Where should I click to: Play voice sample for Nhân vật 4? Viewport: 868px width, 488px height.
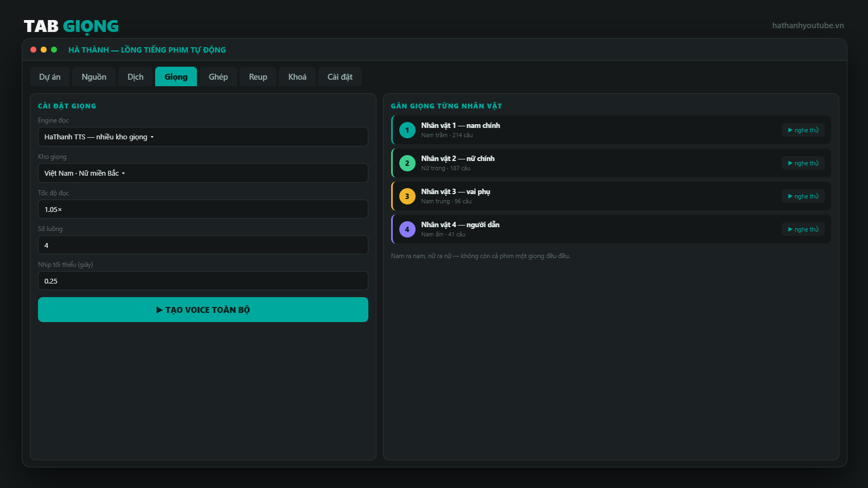(803, 229)
